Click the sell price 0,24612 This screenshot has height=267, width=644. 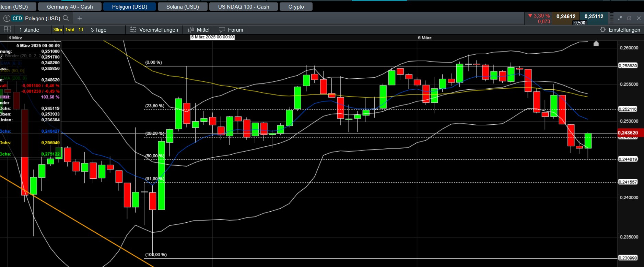point(566,16)
